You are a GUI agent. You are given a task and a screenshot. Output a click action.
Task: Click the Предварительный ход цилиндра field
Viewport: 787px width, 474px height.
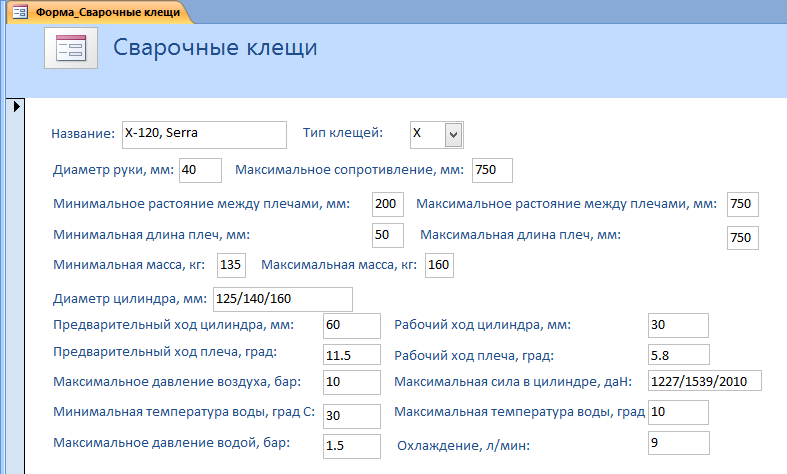pyautogui.click(x=352, y=325)
